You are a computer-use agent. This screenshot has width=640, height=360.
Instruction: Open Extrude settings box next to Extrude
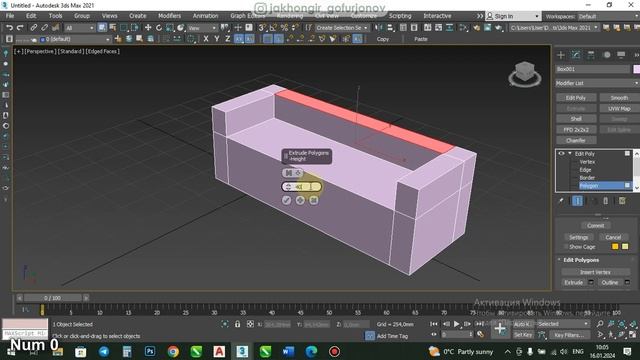(591, 282)
